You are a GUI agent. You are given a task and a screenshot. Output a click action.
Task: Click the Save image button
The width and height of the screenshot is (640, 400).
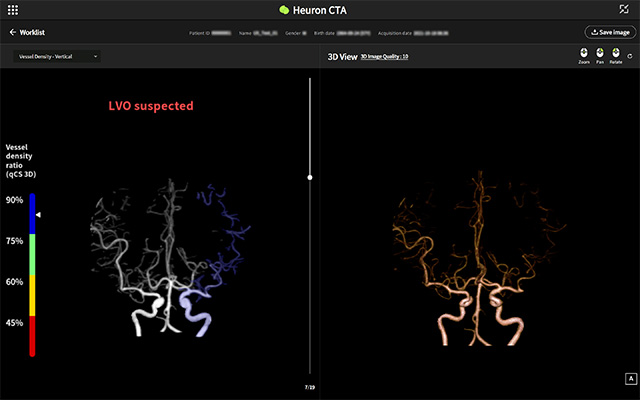610,32
